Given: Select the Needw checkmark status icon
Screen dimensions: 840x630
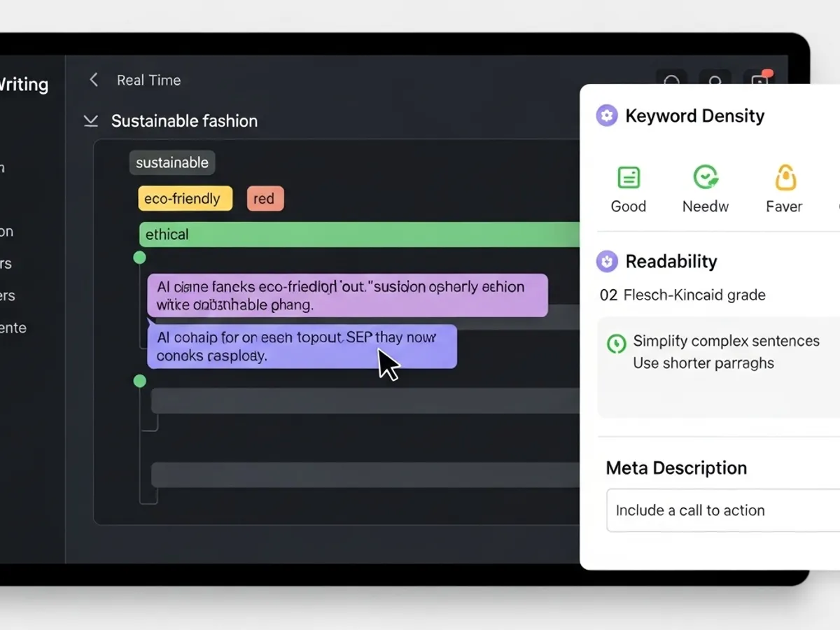Looking at the screenshot, I should coord(706,177).
